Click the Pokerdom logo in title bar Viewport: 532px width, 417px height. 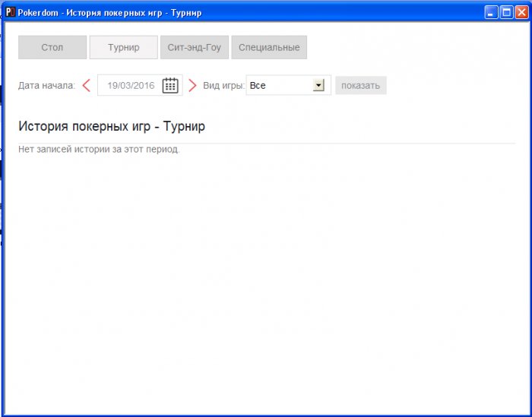click(10, 13)
